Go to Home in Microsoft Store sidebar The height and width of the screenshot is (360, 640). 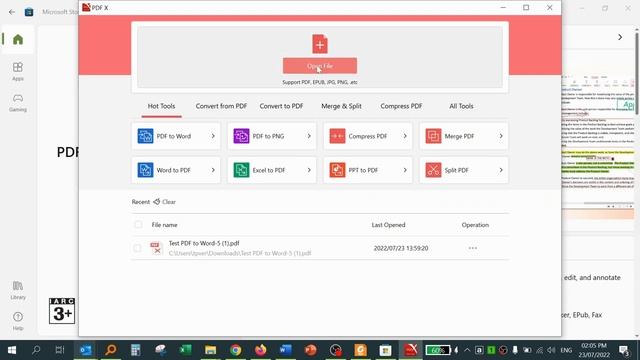(18, 40)
